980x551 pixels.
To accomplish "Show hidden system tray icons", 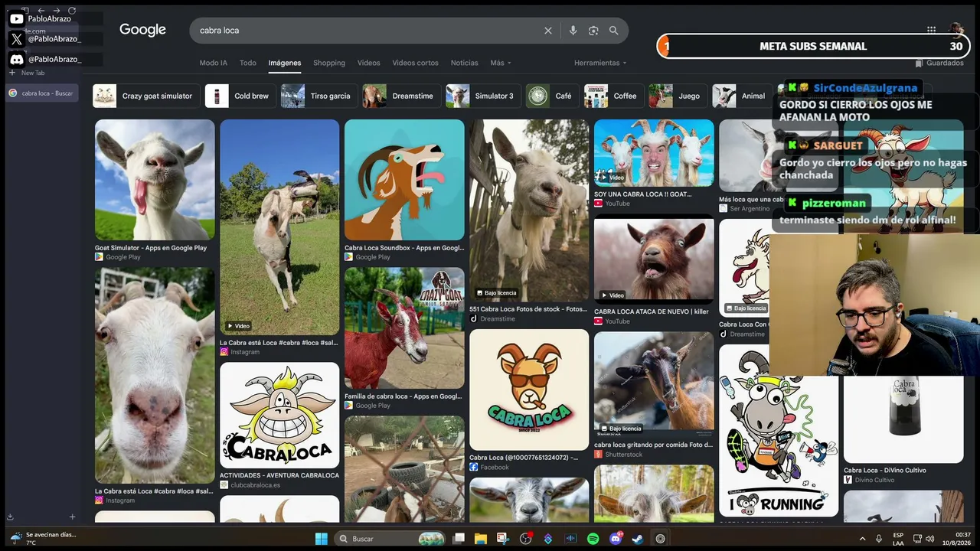I will click(x=862, y=539).
